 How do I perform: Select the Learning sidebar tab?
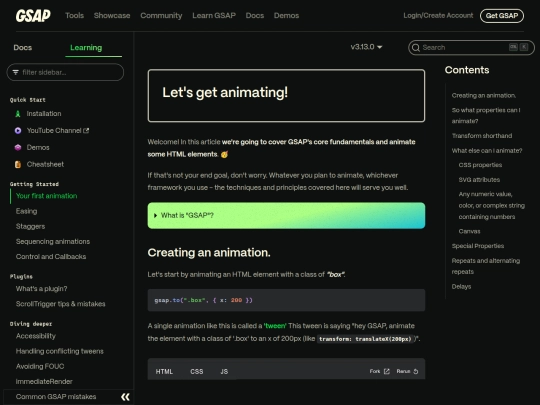pyautogui.click(x=86, y=48)
